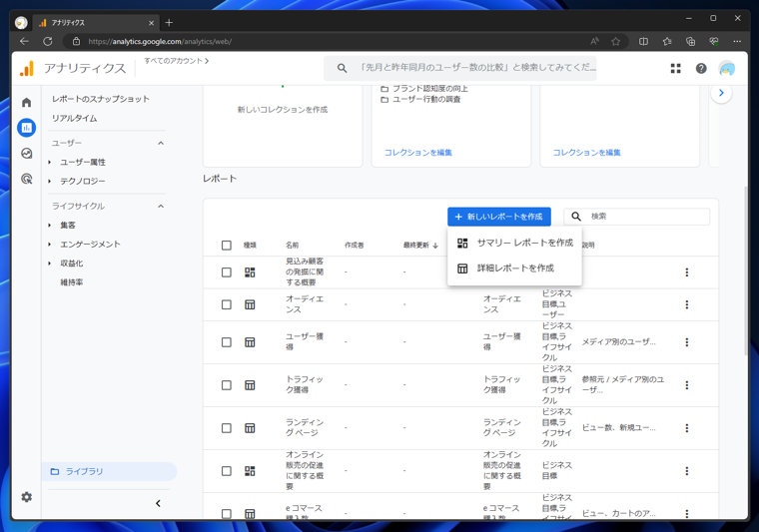
Task: Click second コレクションを編集 link
Action: point(586,153)
